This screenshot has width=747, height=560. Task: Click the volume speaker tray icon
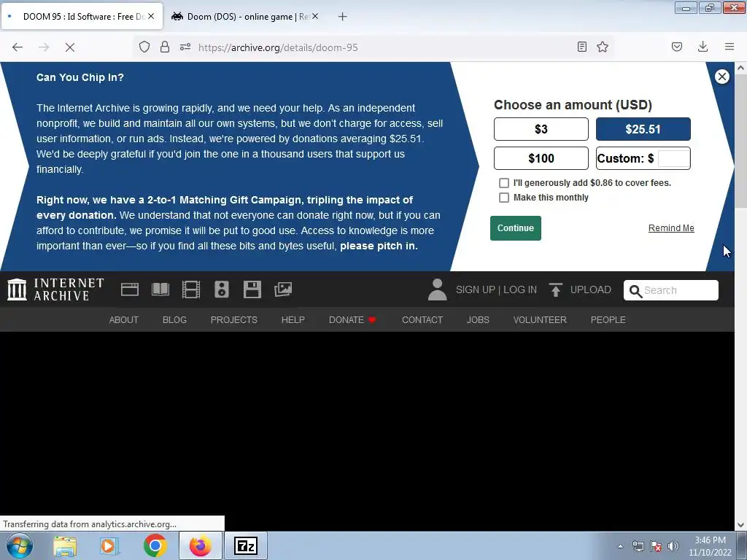tap(673, 547)
